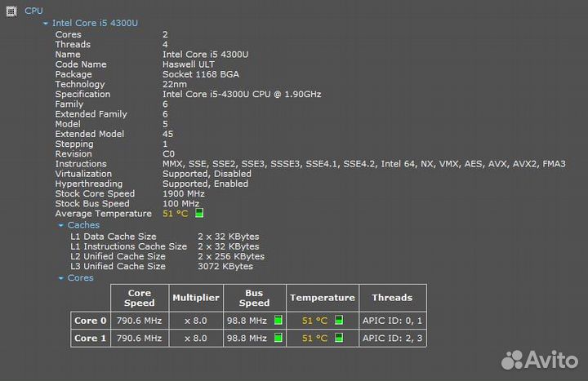Click the Code Name value Haswell ULT

189,64
